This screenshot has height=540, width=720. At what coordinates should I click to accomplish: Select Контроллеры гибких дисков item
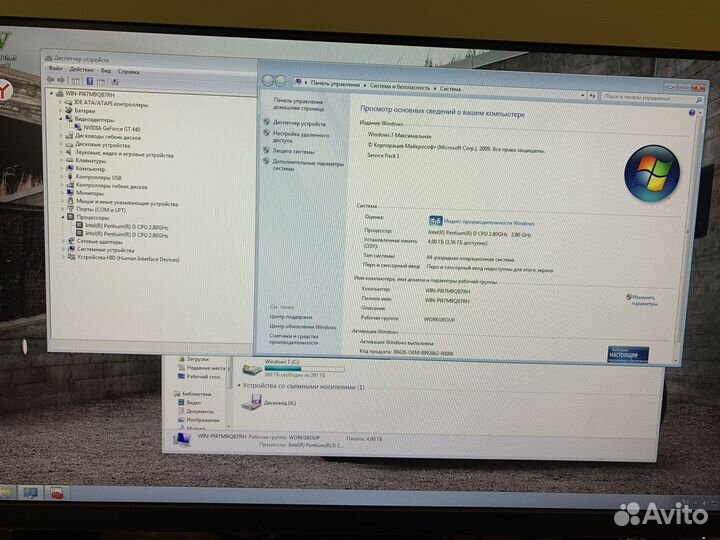tap(112, 186)
